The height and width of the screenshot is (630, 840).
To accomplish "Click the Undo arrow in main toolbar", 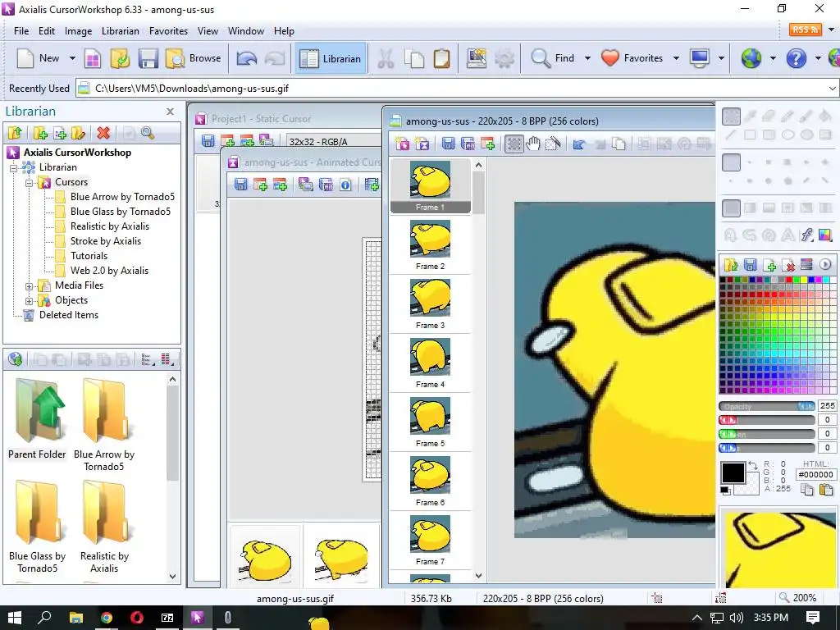I will 247,58.
